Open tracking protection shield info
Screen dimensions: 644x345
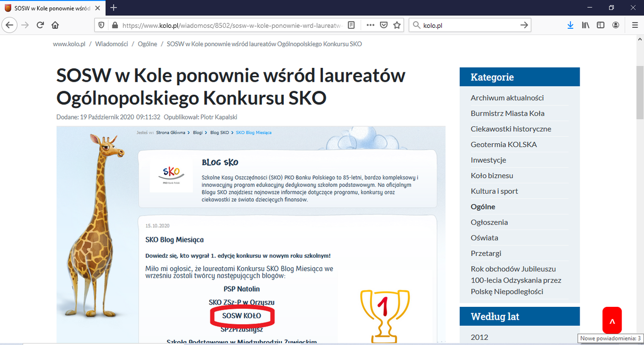[x=102, y=25]
